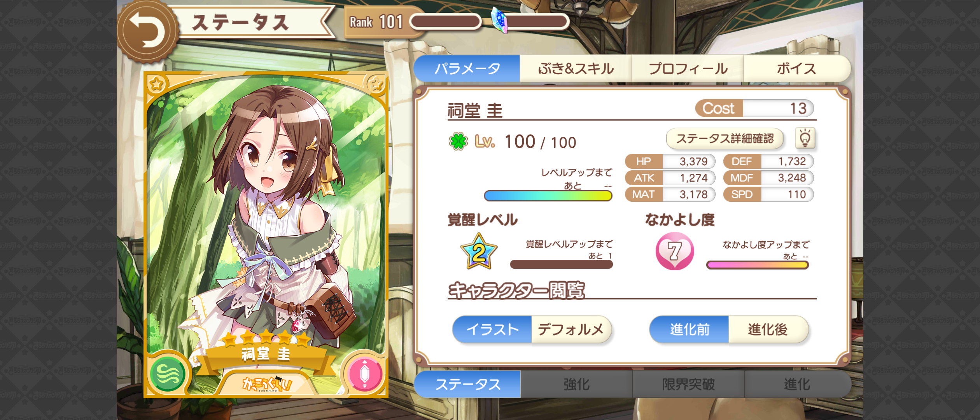This screenshot has height=420, width=980.
Task: Switch to the プロフィール tab
Action: click(688, 68)
